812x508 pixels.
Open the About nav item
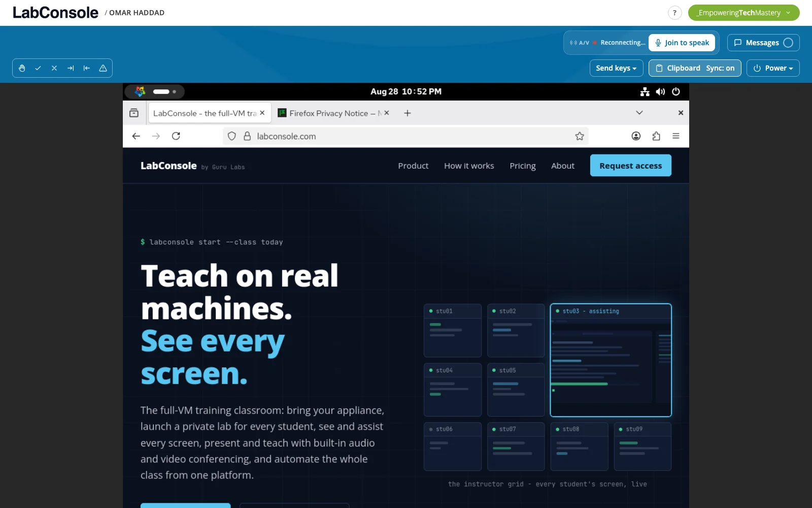click(563, 166)
